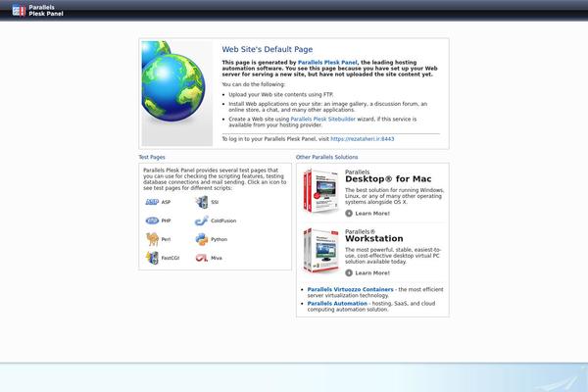The image size is (588, 392).
Task: Click the Workstation Learn More arrow icon
Action: click(x=349, y=273)
